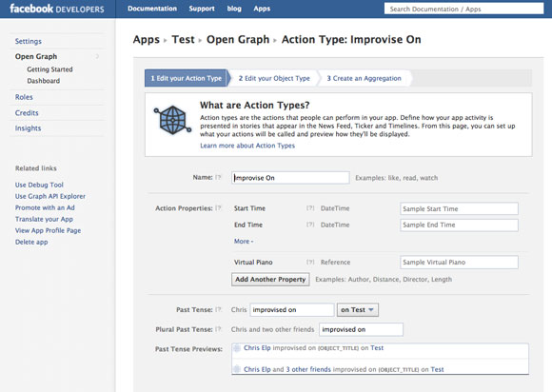Open Dashboard under Open Graph

coord(43,81)
